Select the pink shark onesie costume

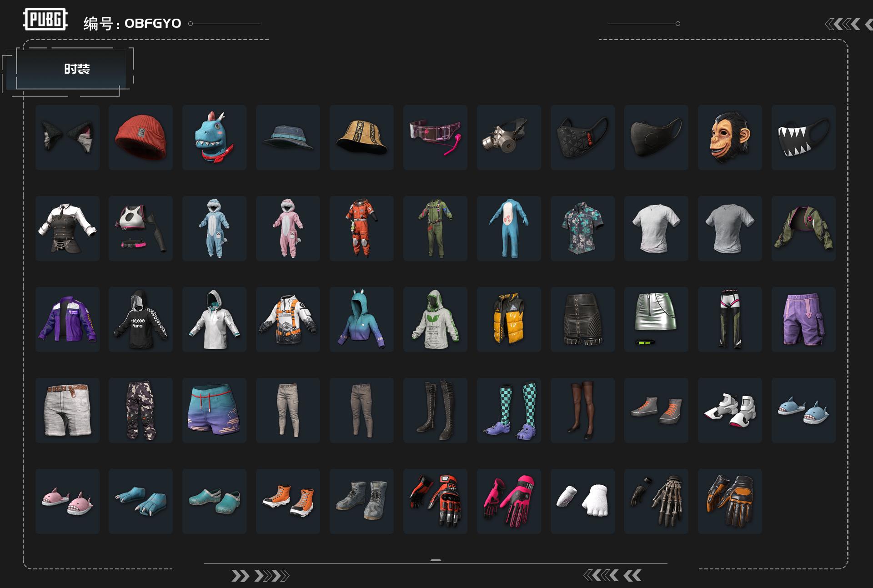288,228
